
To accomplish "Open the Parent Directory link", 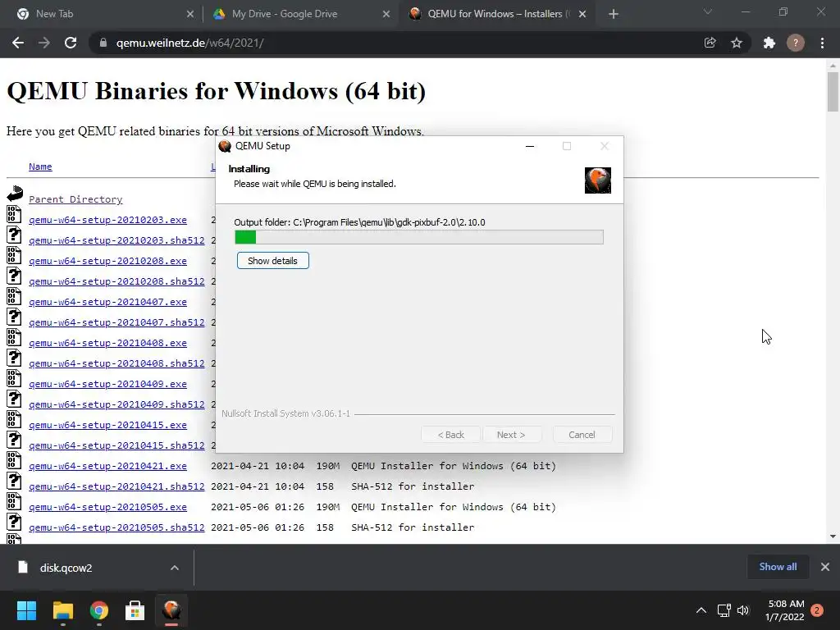I will coord(75,199).
